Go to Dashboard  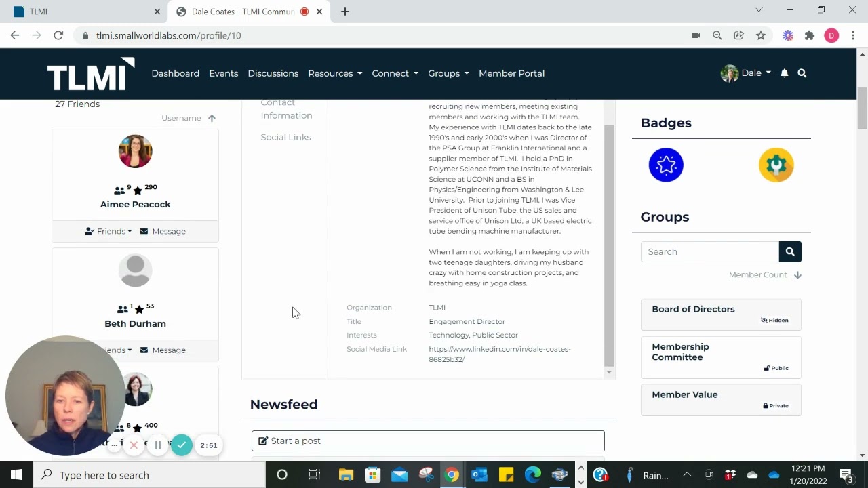coord(175,73)
